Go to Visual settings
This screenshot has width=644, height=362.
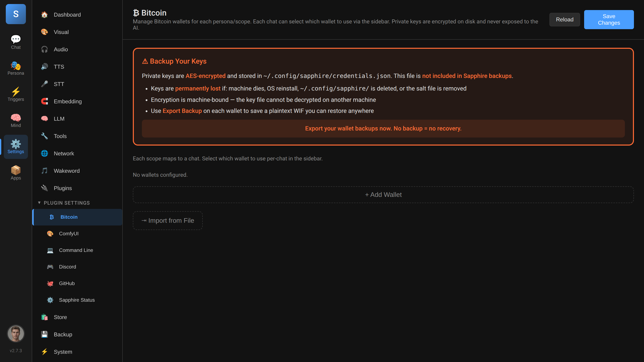click(x=77, y=32)
